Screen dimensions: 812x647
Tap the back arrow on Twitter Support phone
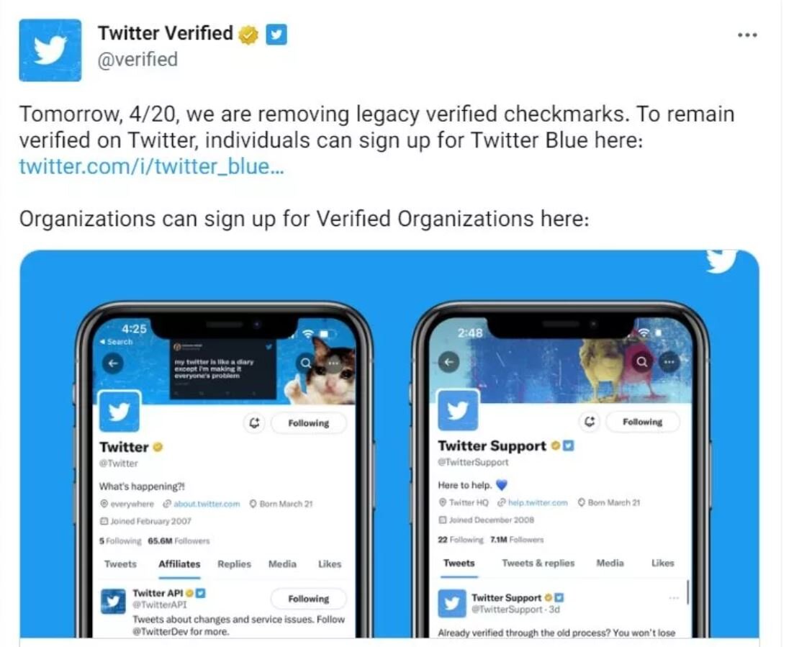448,362
